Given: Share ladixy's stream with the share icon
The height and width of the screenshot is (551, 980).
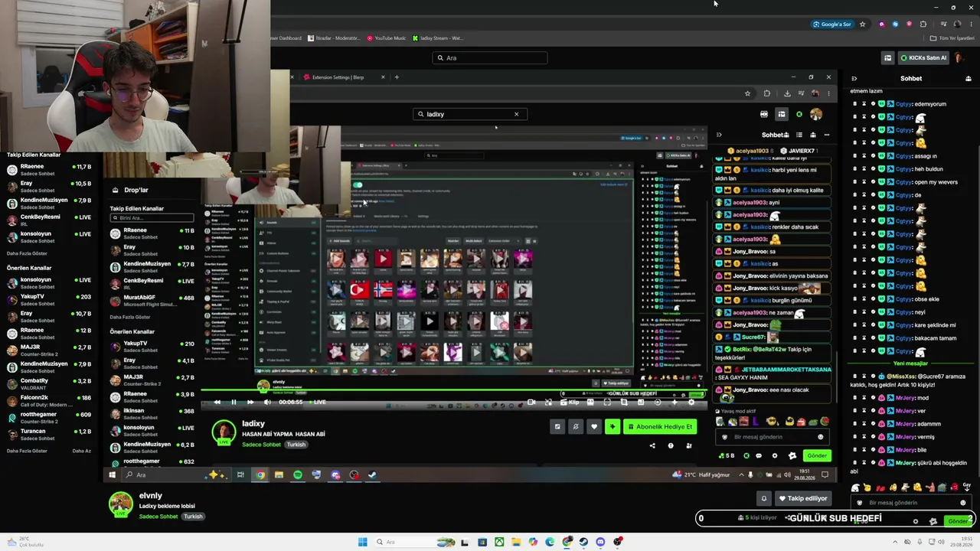Looking at the screenshot, I should pos(652,445).
